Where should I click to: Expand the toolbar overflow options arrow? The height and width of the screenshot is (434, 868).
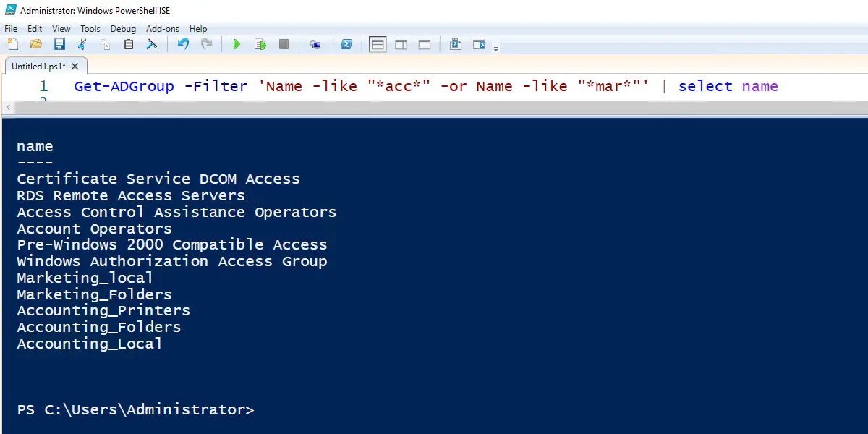pos(496,48)
